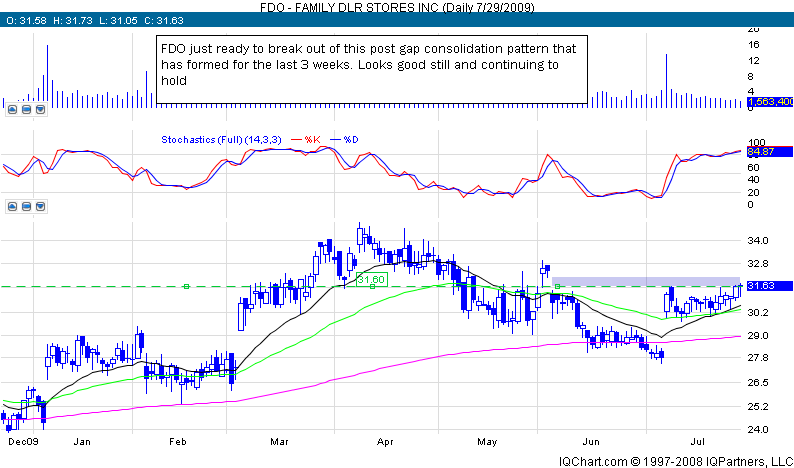This screenshot has height=468, width=794.
Task: Select the middle handle beside the 31.60 label
Action: click(x=372, y=287)
